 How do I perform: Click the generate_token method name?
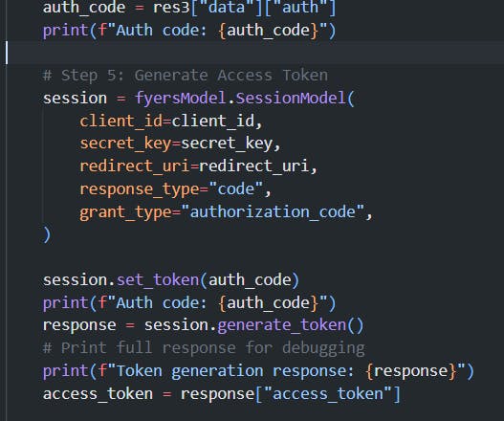281,325
